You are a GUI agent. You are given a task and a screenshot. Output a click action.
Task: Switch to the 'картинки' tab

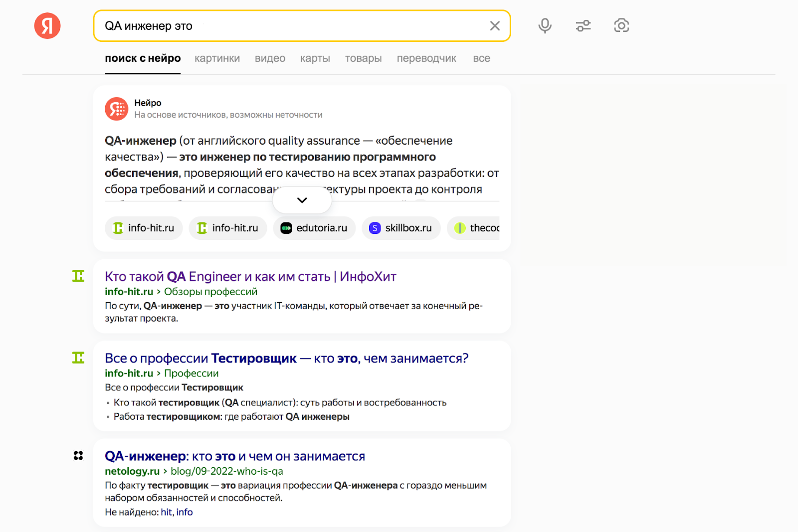pyautogui.click(x=217, y=58)
